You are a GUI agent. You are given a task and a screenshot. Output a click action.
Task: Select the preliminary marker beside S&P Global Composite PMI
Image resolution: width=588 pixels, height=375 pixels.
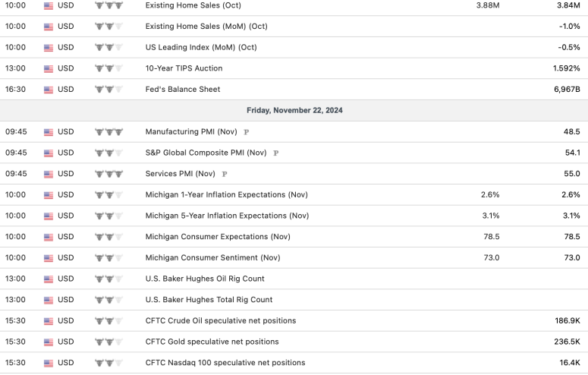click(x=275, y=153)
